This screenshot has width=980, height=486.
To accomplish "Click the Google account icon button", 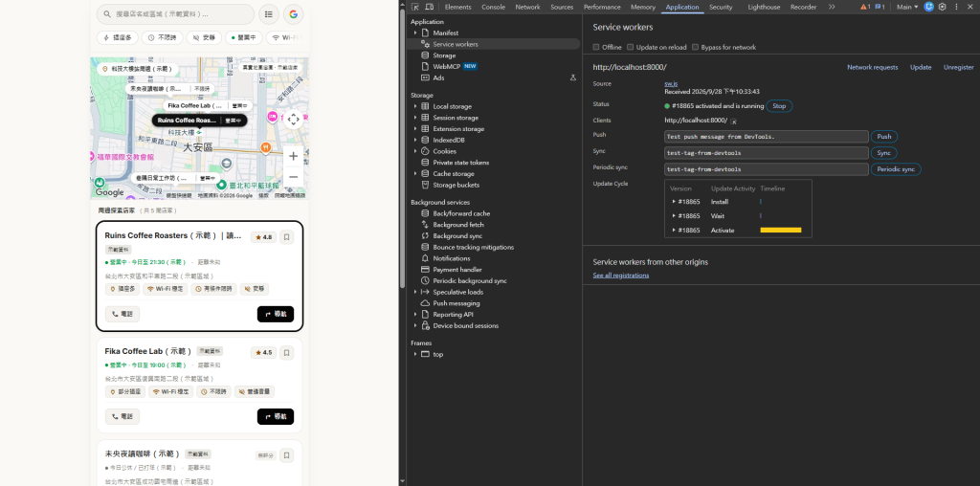I will 293,13.
